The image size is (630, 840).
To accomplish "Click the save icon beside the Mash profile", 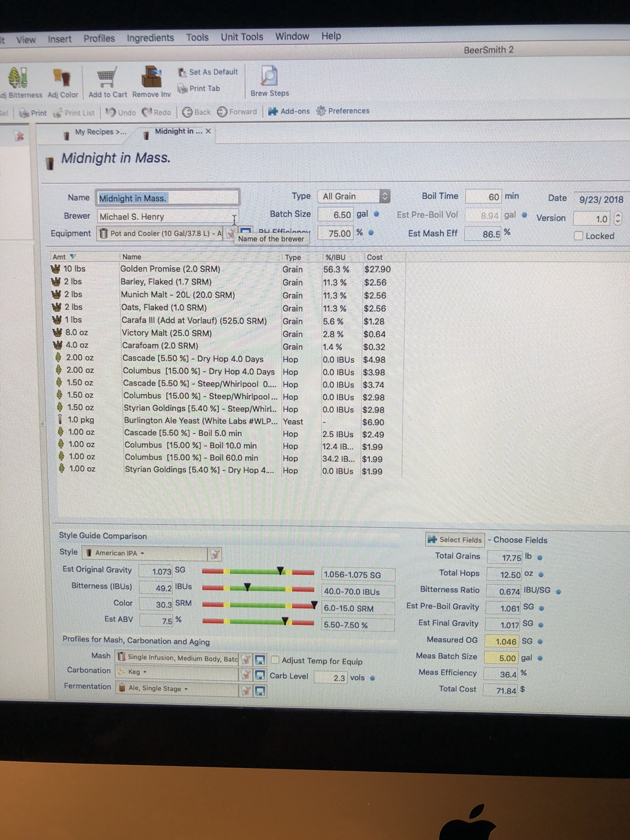I will (260, 659).
